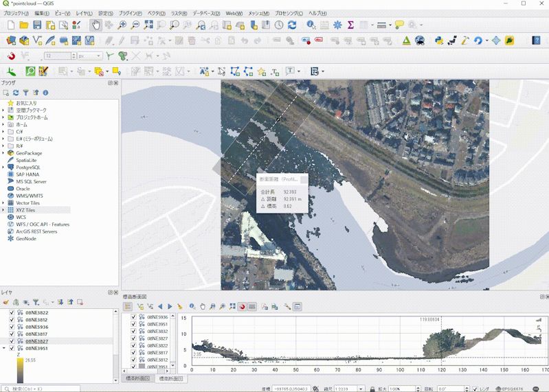Click the Zoom Full extent icon

click(x=148, y=25)
